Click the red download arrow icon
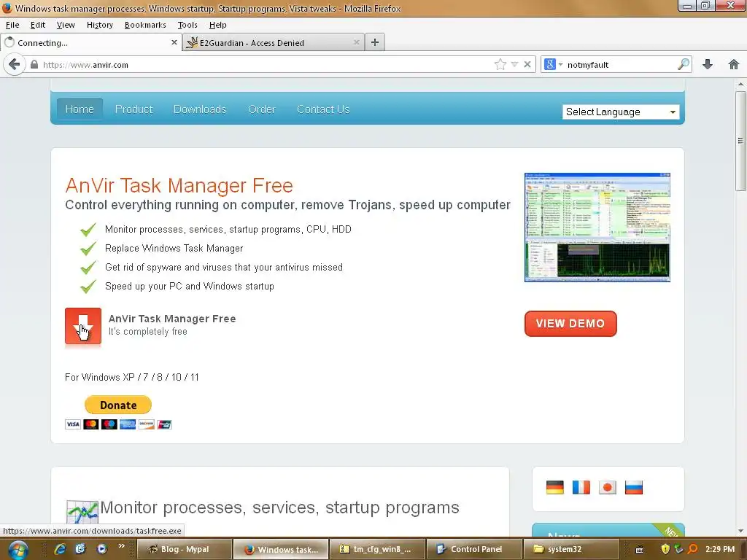This screenshot has width=747, height=560. click(83, 326)
